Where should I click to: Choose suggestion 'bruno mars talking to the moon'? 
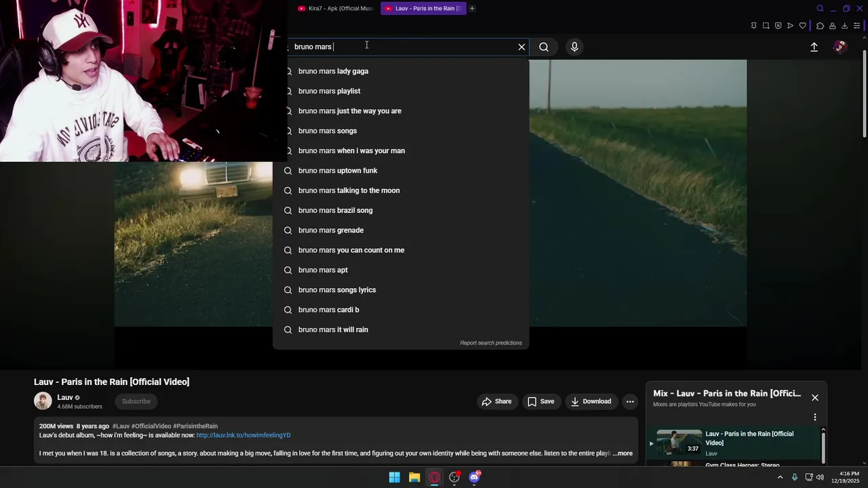click(401, 190)
